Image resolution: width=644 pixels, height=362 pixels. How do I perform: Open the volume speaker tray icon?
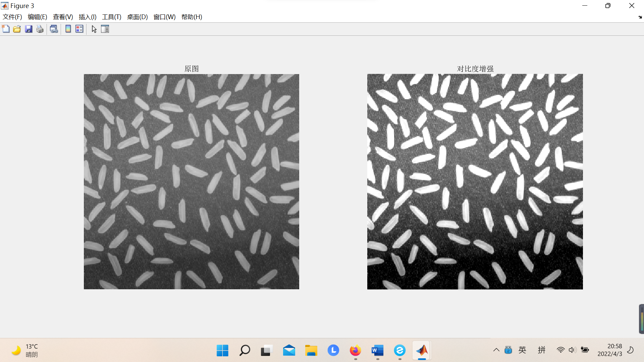572,350
